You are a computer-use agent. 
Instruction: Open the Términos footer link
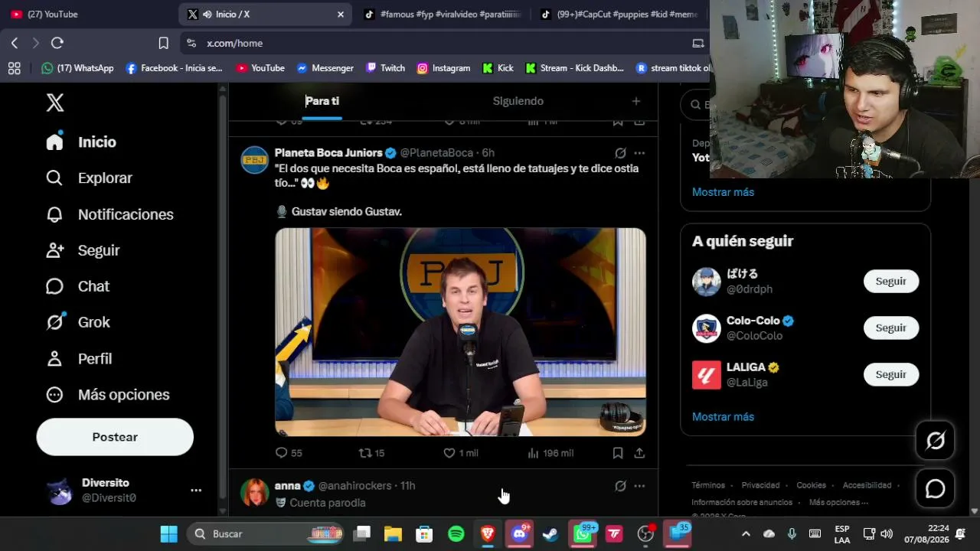[x=708, y=485]
